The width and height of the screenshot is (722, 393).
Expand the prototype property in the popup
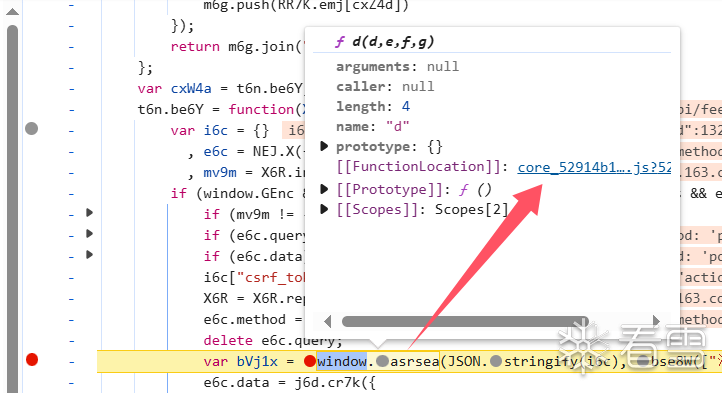coord(324,147)
